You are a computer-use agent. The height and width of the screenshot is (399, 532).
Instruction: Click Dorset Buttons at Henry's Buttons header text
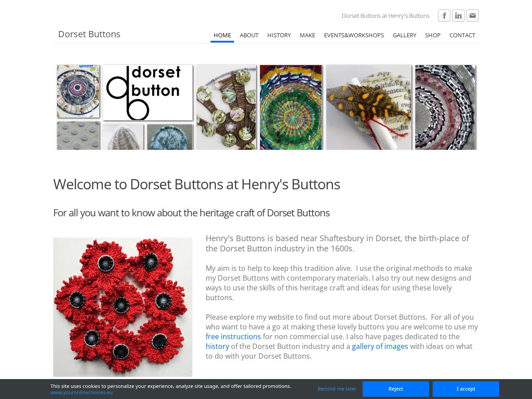(x=386, y=16)
